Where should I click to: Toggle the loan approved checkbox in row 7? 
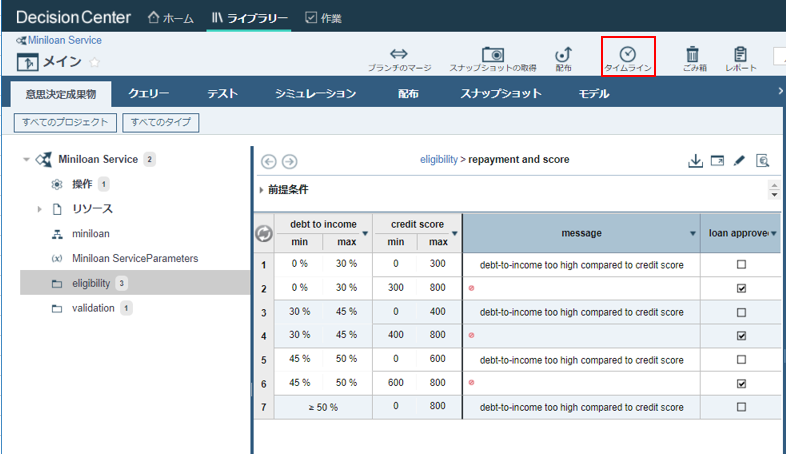coord(741,407)
